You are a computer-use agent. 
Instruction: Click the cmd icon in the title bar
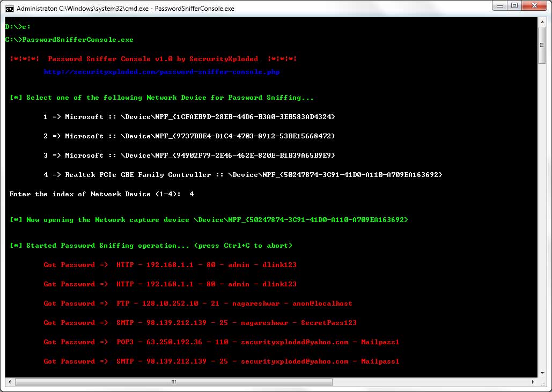(x=10, y=8)
